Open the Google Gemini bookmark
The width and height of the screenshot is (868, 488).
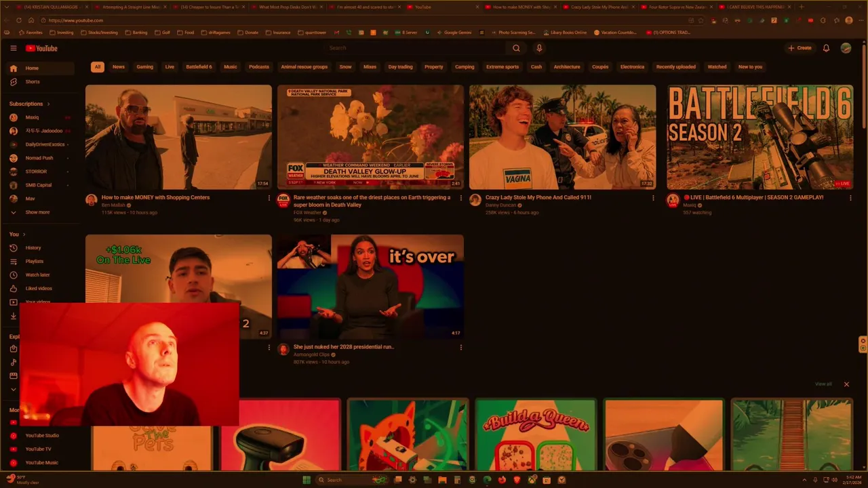[454, 33]
